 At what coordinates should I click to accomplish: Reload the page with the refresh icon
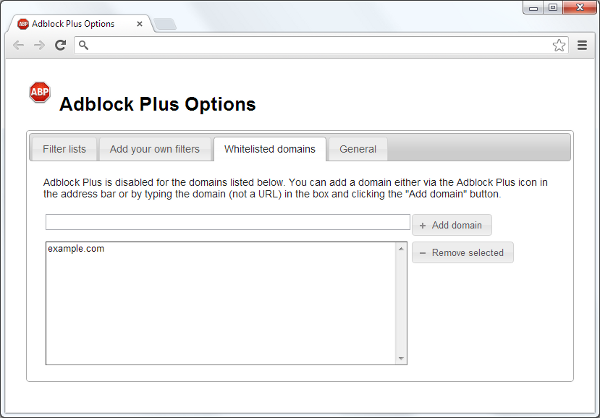coord(60,45)
